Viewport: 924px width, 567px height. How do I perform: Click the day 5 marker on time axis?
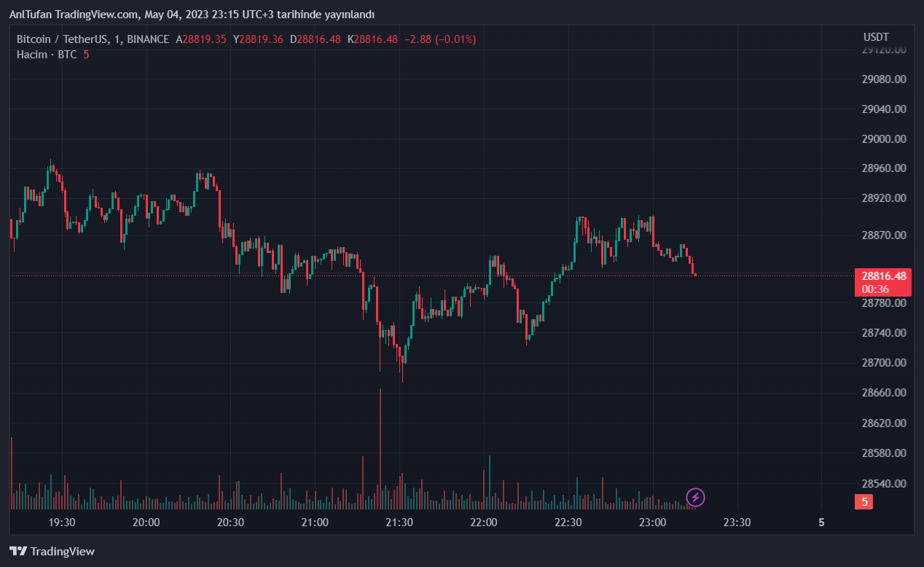[x=821, y=522]
